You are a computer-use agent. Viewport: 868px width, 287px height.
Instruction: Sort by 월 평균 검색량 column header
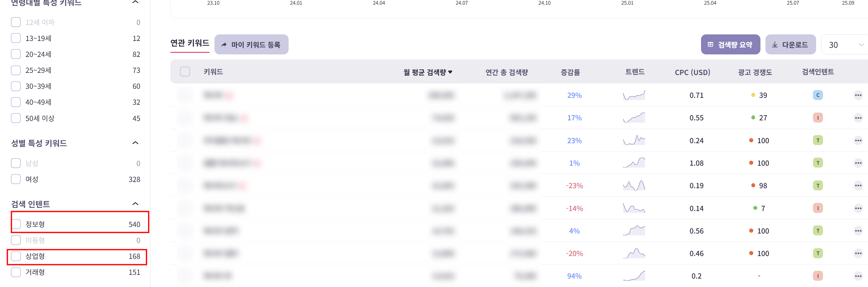pos(428,72)
